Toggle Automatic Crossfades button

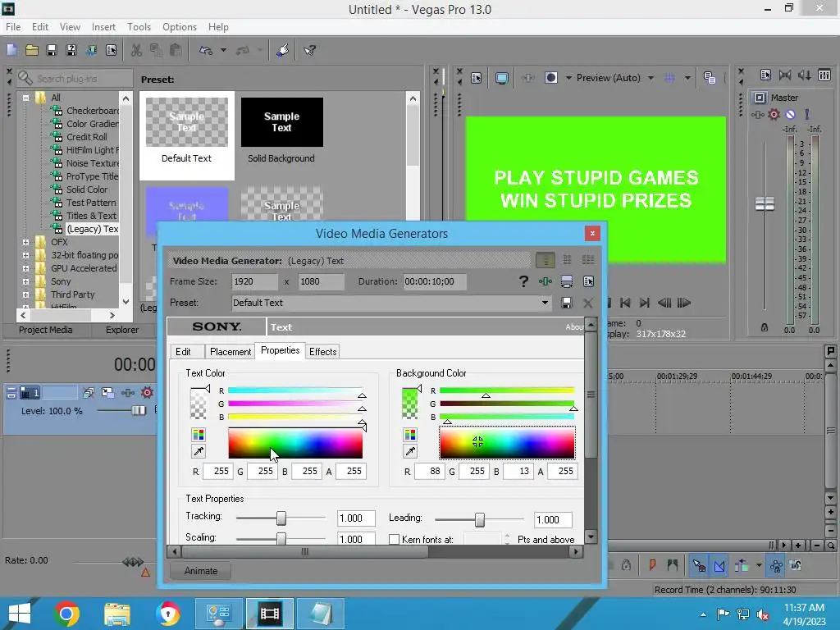[719, 565]
